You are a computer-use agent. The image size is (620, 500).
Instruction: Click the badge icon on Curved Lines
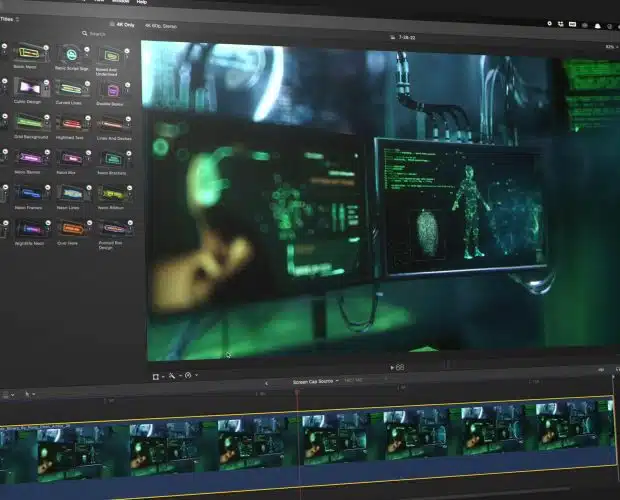87,84
